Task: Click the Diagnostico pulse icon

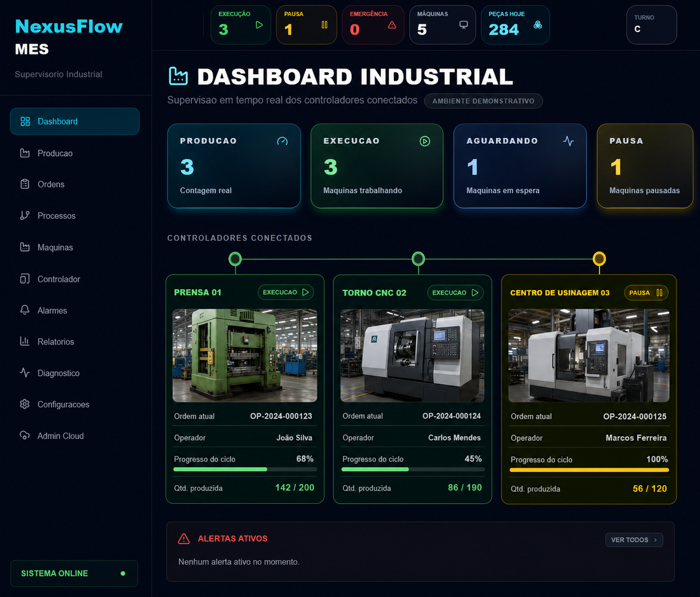Action: [25, 373]
